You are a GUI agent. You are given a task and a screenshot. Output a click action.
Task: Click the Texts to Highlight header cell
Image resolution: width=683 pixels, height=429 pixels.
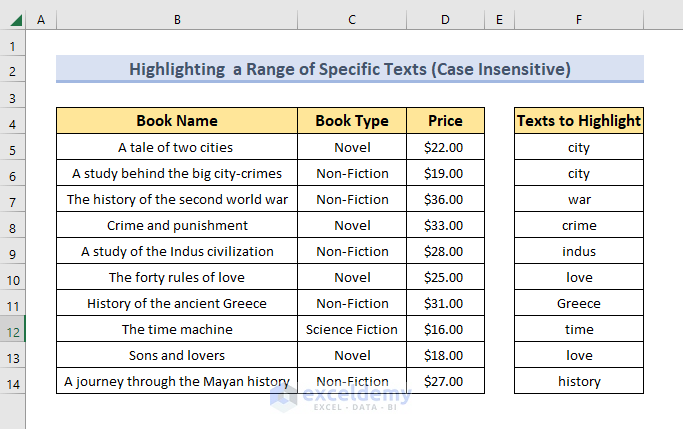coord(579,121)
